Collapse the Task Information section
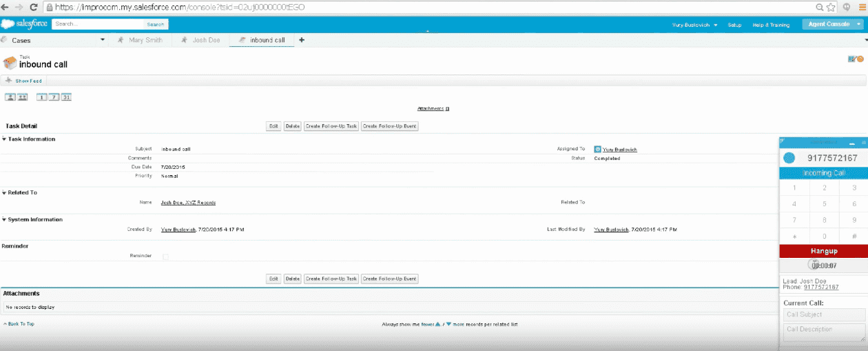The height and width of the screenshot is (351, 868). coord(4,139)
